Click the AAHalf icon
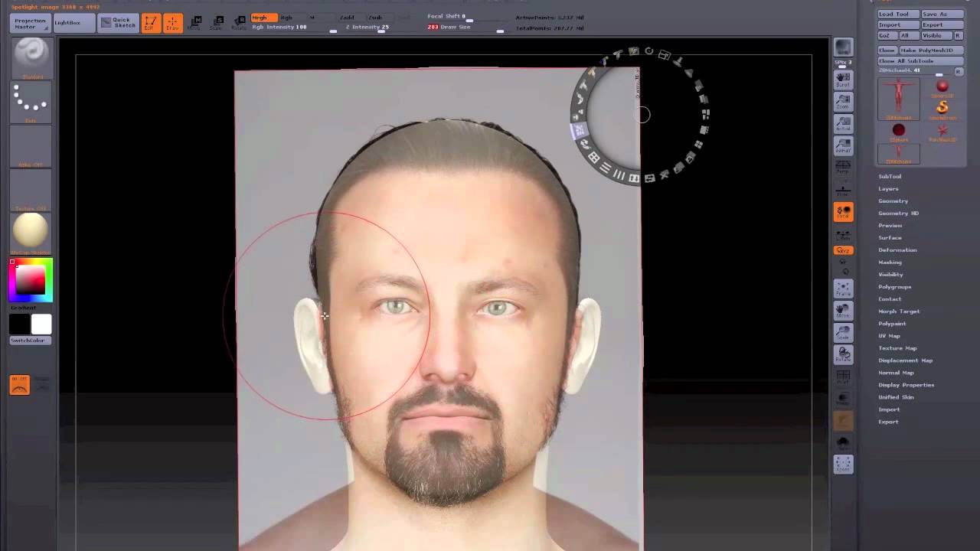This screenshot has height=551, width=980. click(843, 146)
